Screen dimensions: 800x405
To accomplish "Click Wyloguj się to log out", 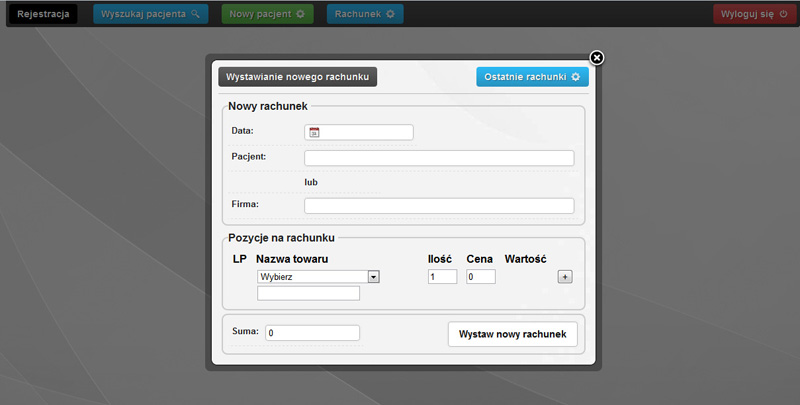I will [x=754, y=14].
